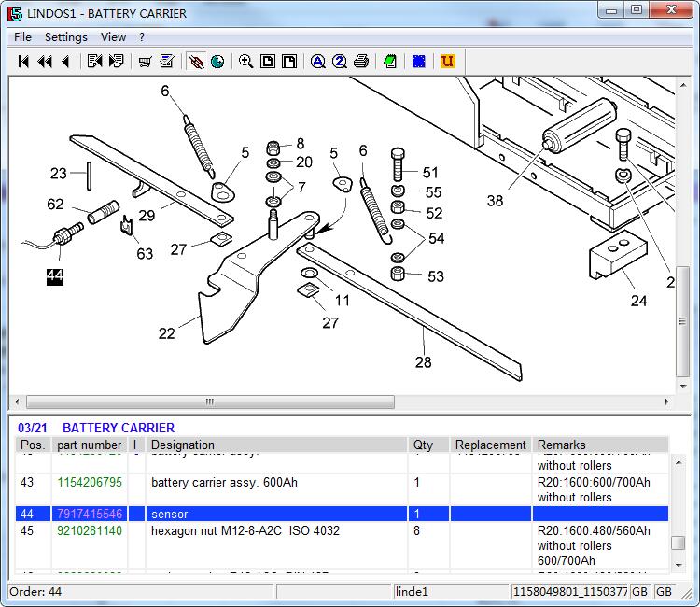Click 'Order: 44' status bar entry

point(35,592)
